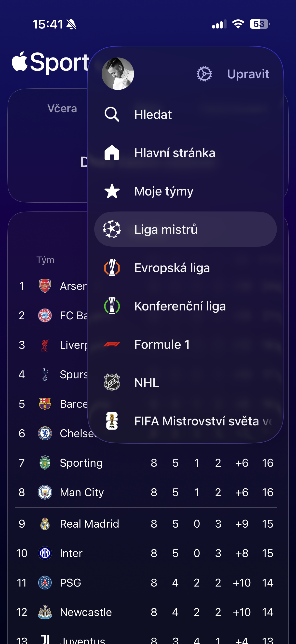Tap the Formula 1 logo icon
This screenshot has height=644, width=296.
(112, 344)
